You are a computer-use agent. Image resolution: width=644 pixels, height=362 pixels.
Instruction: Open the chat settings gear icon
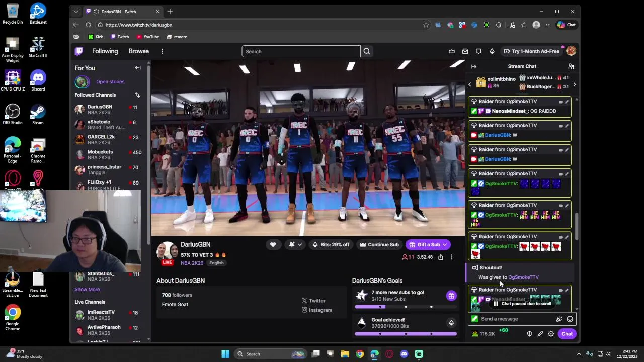click(x=551, y=334)
